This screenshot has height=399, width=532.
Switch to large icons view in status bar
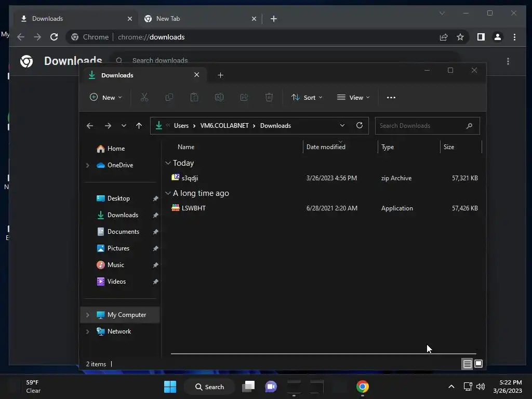tap(478, 364)
